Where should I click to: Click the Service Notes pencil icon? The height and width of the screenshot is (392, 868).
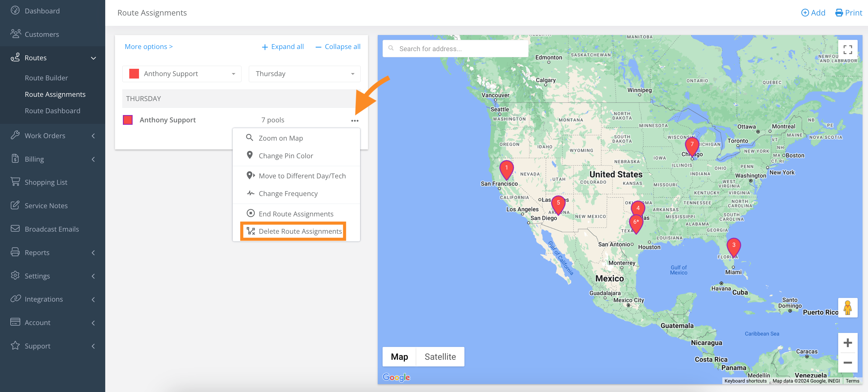15,205
